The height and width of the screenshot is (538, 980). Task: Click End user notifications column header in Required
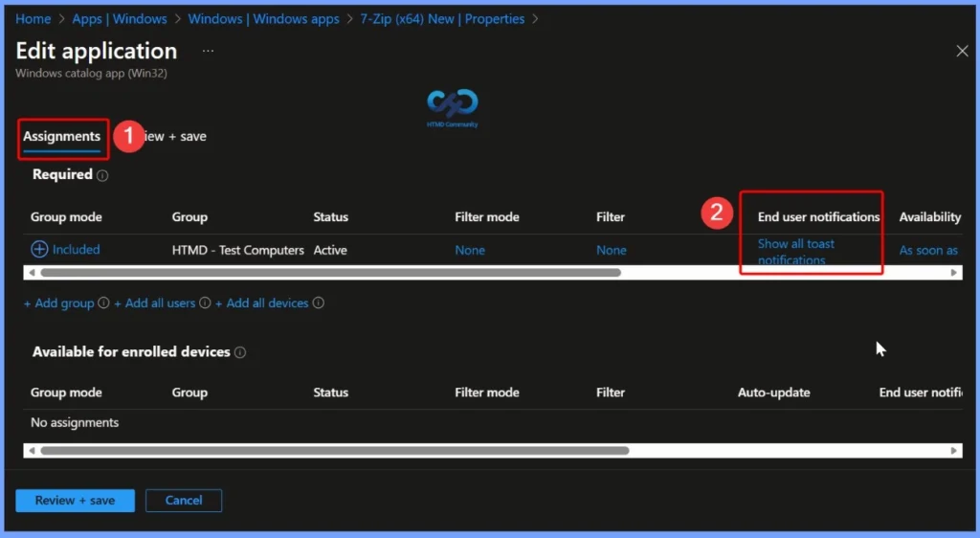coord(819,216)
